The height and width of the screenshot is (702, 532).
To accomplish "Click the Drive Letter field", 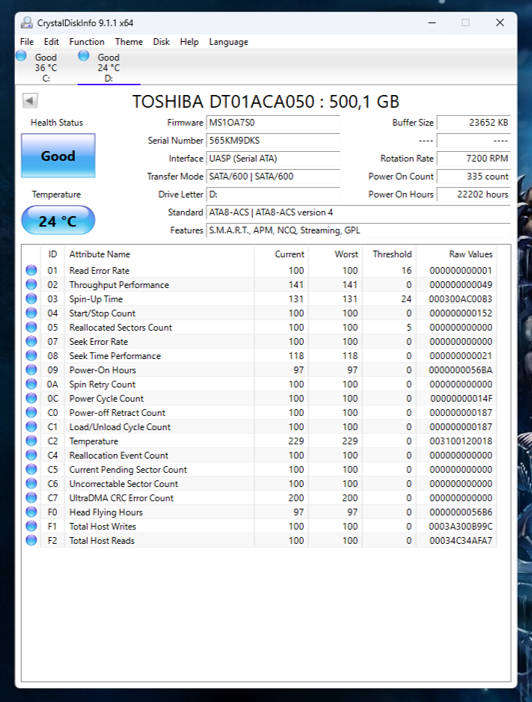I will (x=273, y=194).
